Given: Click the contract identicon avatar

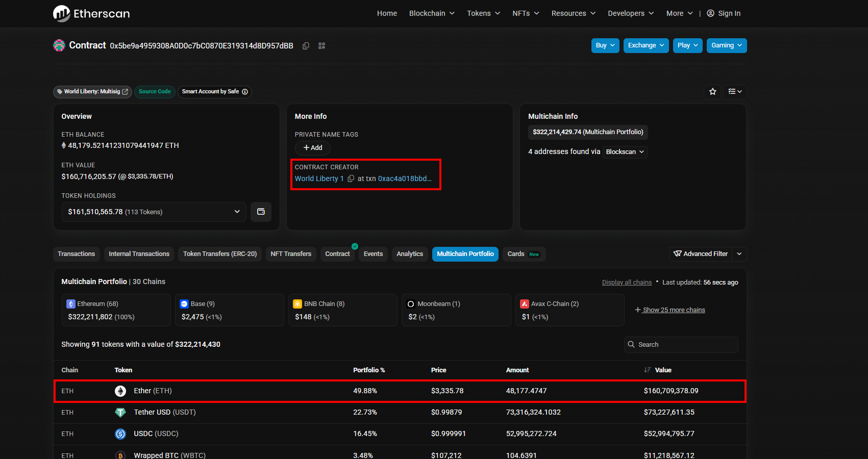Looking at the screenshot, I should point(59,45).
